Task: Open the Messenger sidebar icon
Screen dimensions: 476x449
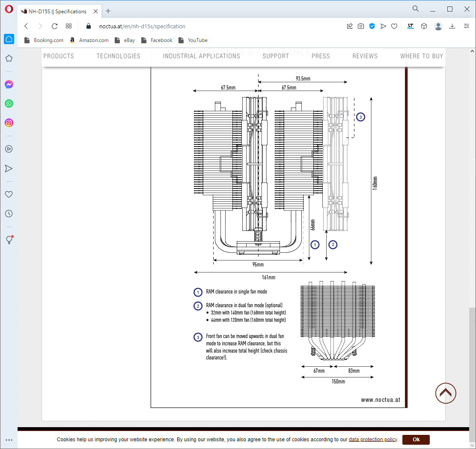Action: click(9, 84)
